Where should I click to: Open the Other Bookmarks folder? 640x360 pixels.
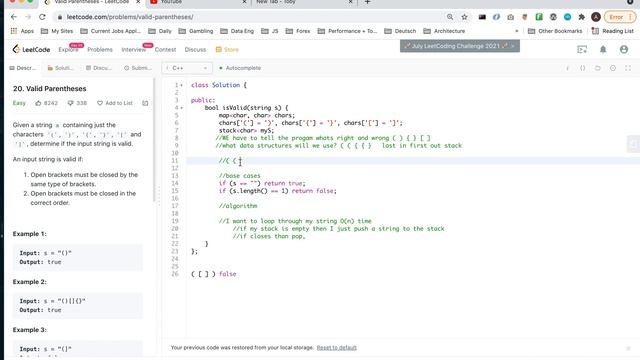pos(555,31)
